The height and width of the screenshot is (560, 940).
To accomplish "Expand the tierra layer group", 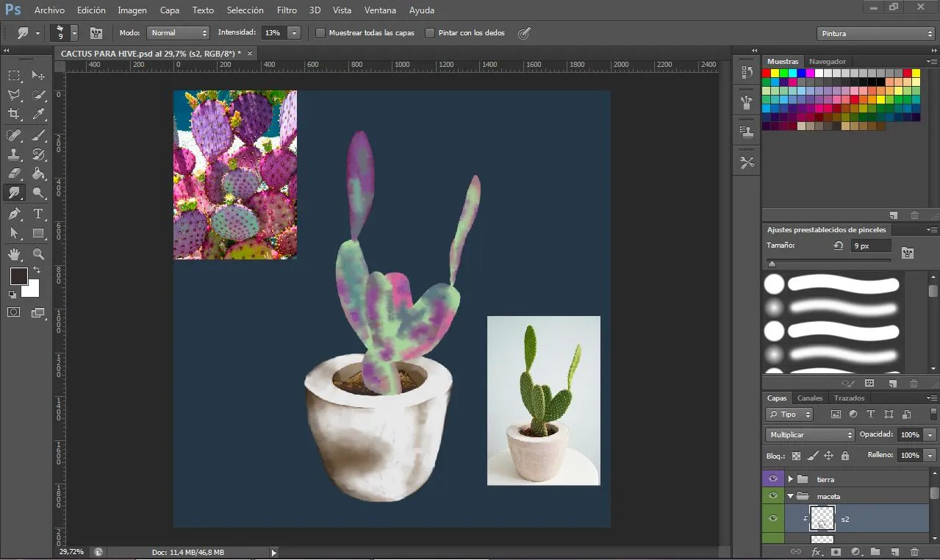I will (x=790, y=479).
